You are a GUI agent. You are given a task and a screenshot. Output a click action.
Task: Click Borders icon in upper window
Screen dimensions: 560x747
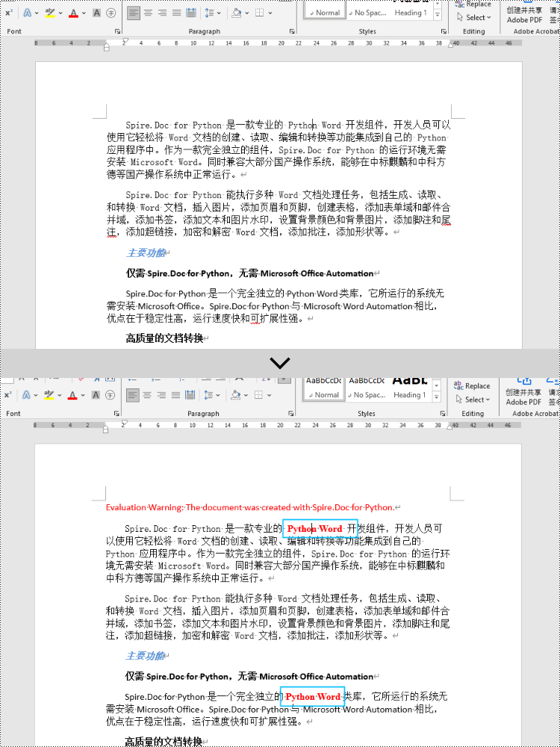[260, 13]
